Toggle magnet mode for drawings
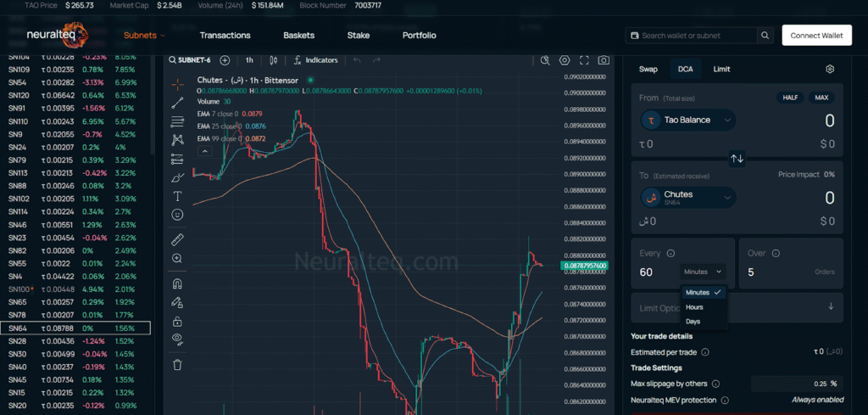This screenshot has width=868, height=415. [177, 284]
